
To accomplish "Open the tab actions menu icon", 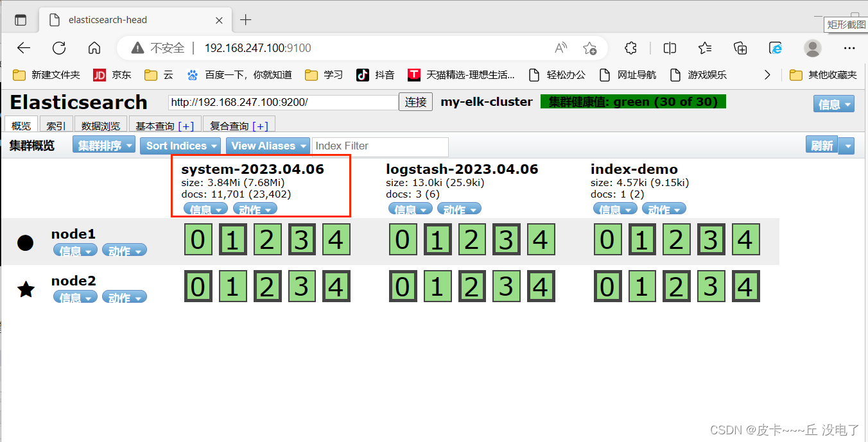I will tap(21, 20).
